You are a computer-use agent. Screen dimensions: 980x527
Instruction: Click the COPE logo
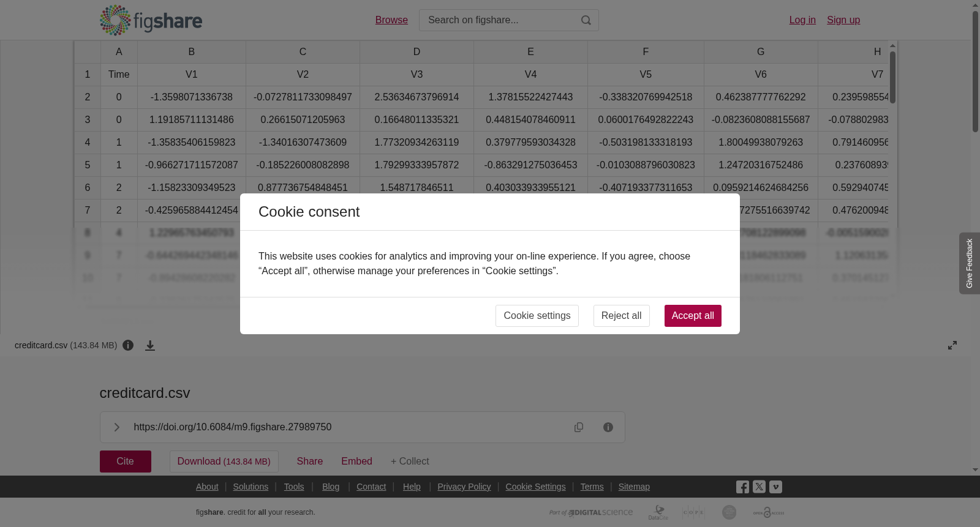click(x=693, y=512)
